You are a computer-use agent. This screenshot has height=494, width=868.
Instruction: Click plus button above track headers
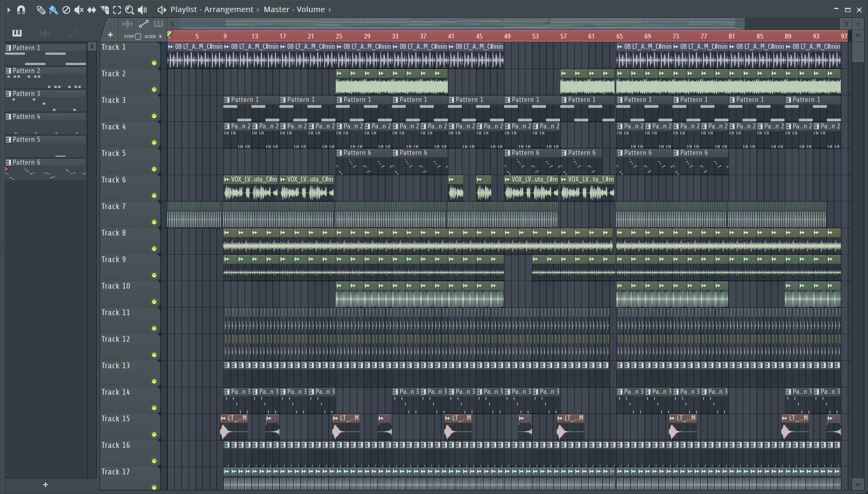point(110,35)
